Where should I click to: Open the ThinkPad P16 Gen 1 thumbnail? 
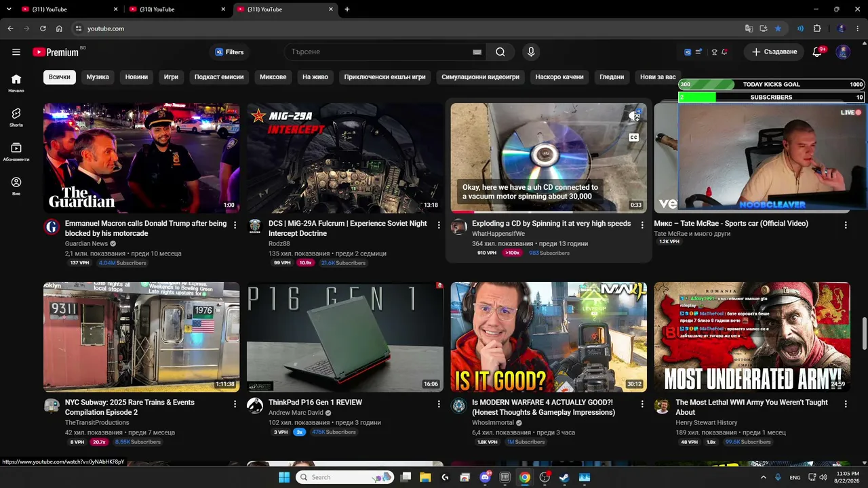pyautogui.click(x=345, y=337)
